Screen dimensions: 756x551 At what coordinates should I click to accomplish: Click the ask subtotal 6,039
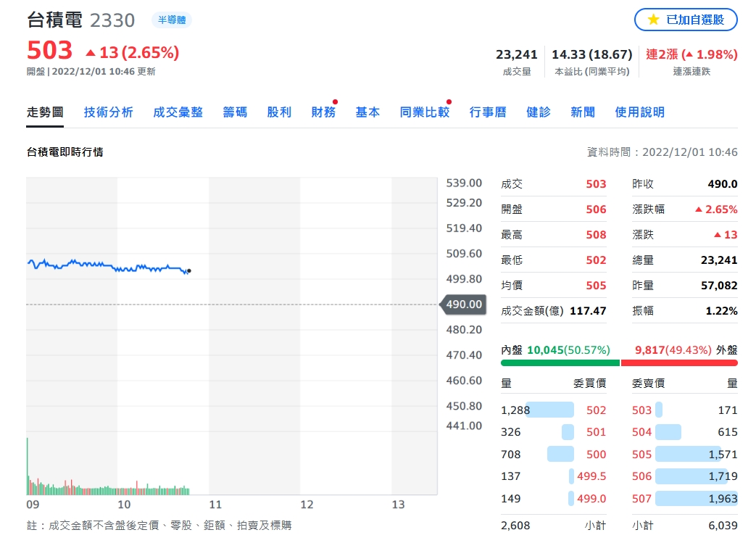(x=723, y=526)
